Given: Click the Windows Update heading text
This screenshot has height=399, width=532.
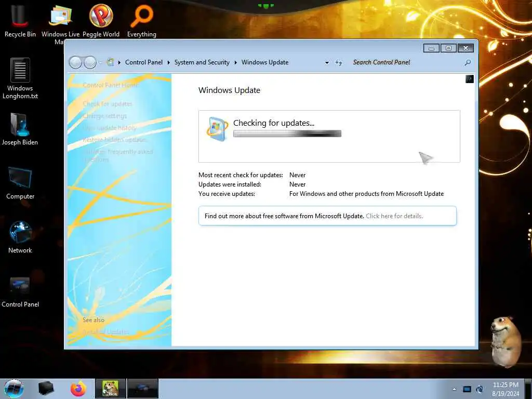Looking at the screenshot, I should [229, 90].
